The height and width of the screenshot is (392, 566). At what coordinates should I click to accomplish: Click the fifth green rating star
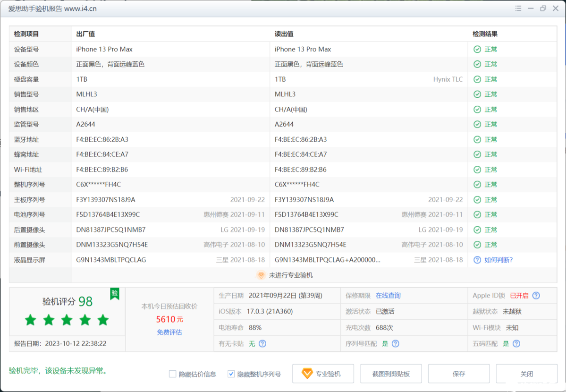[103, 320]
